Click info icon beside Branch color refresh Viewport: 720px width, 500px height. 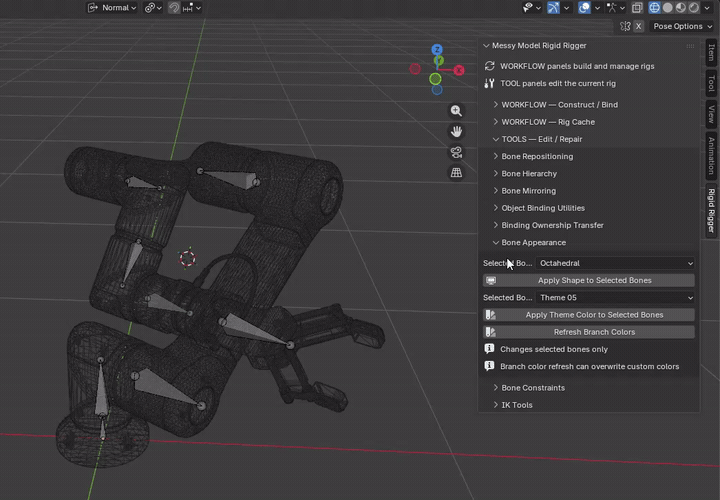(489, 366)
